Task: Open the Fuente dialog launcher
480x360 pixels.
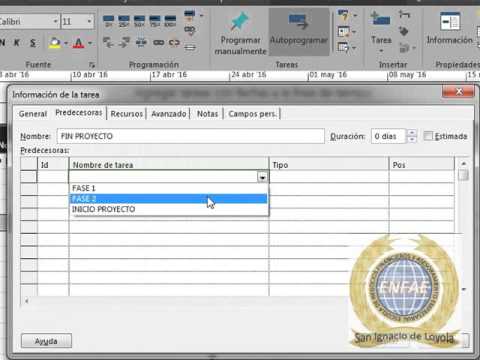Action: pyautogui.click(x=92, y=65)
